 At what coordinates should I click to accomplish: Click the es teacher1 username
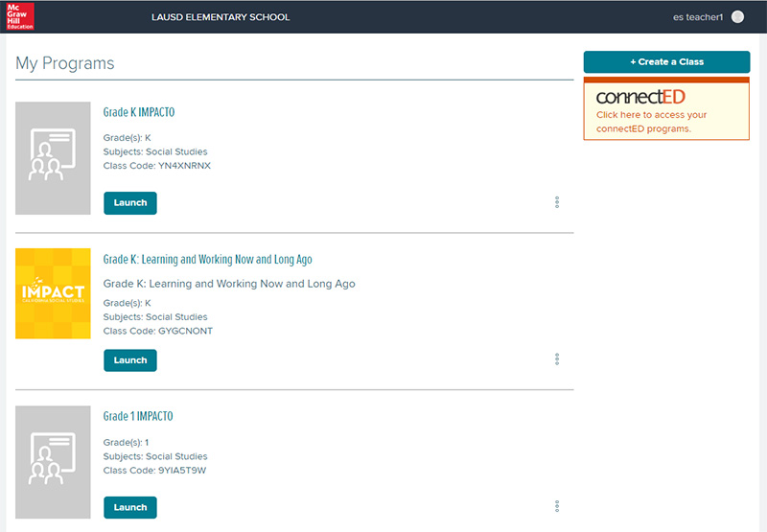(698, 17)
